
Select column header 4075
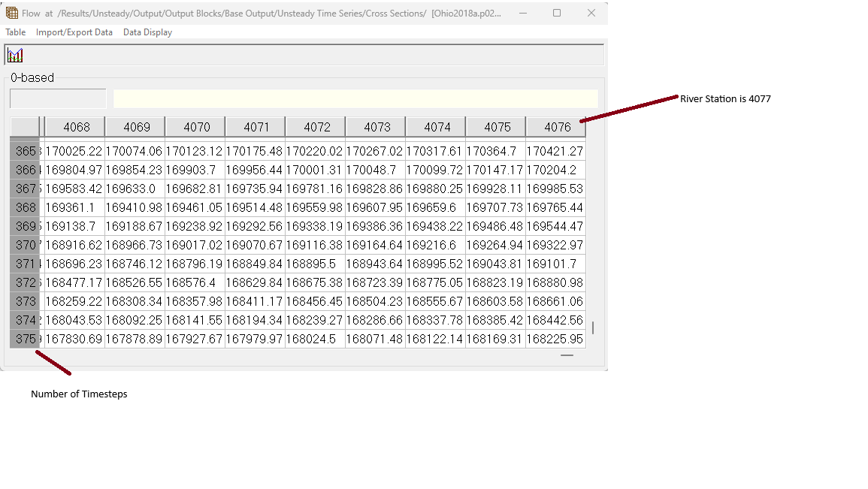click(496, 127)
